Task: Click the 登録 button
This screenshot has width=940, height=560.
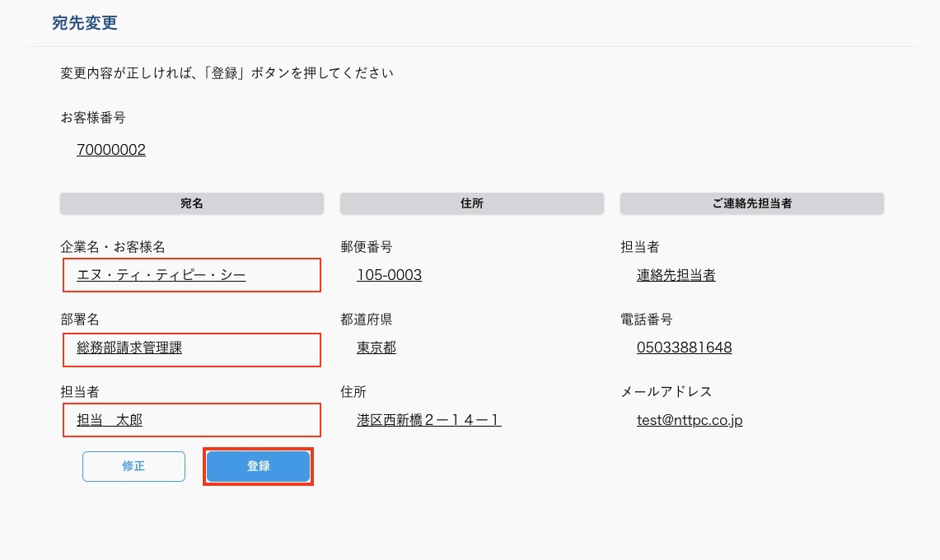Action: (x=258, y=466)
